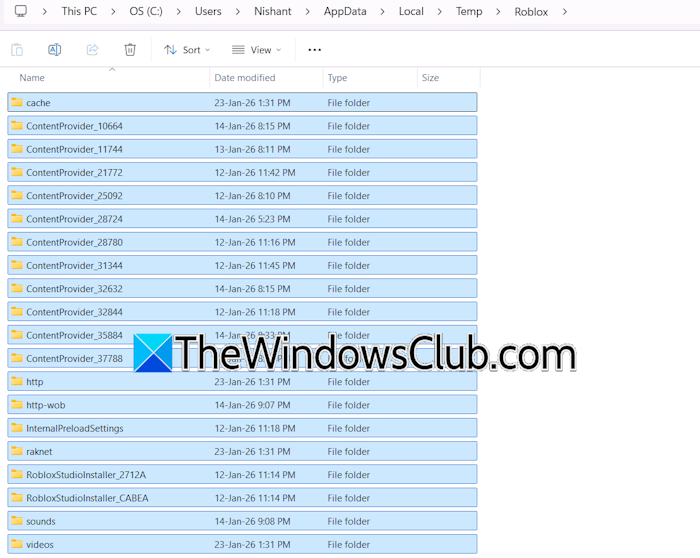Click the ContentProvider_21772 date 12-Jan-26 11:42 PM
This screenshot has height=558, width=700.
tap(255, 172)
